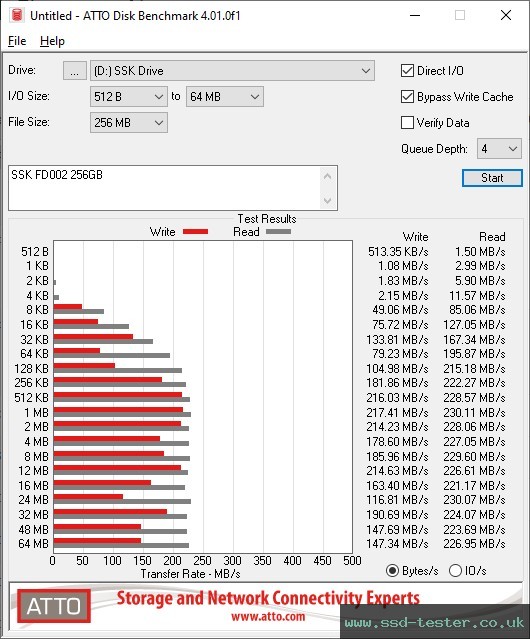Expand the (D:) SSK Drive dropdown
This screenshot has width=530, height=639.
pos(232,71)
